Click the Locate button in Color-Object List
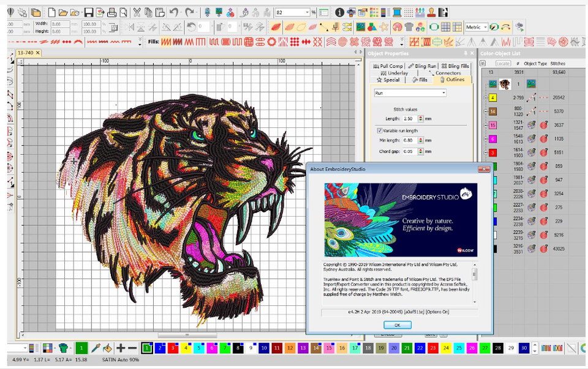588x369 pixels. pos(503,63)
